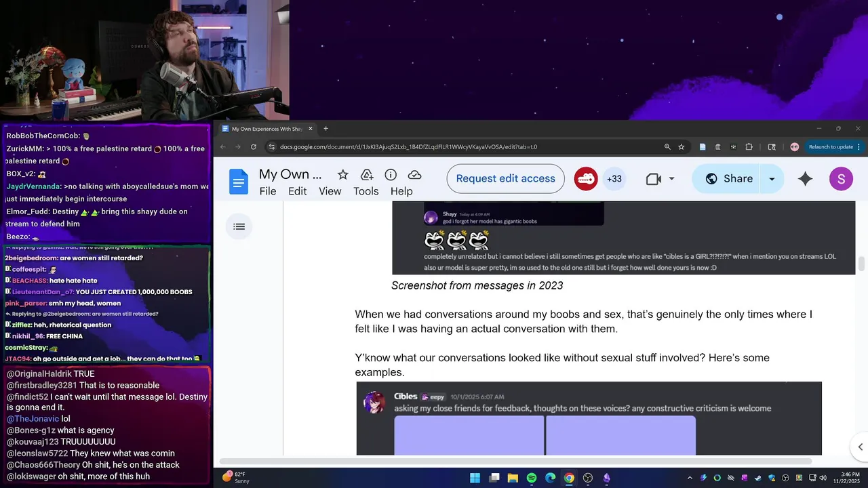This screenshot has height=488, width=868.
Task: Click the Google Docs home icon
Action: click(239, 182)
